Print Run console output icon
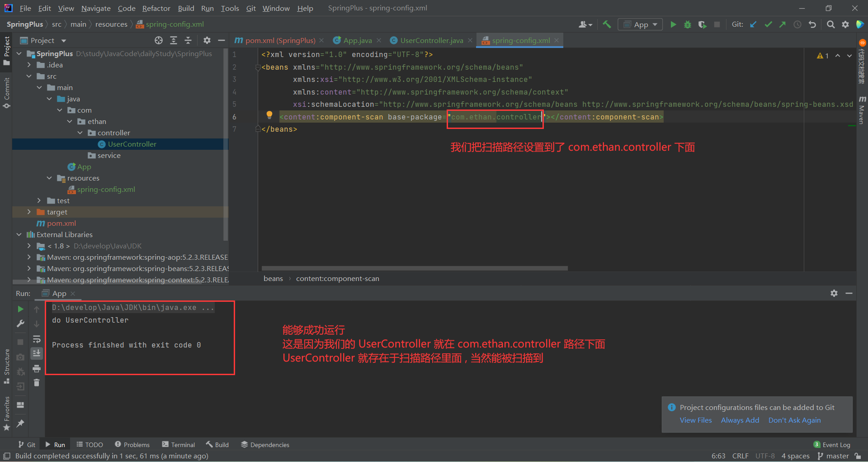This screenshot has height=462, width=868. 37,368
